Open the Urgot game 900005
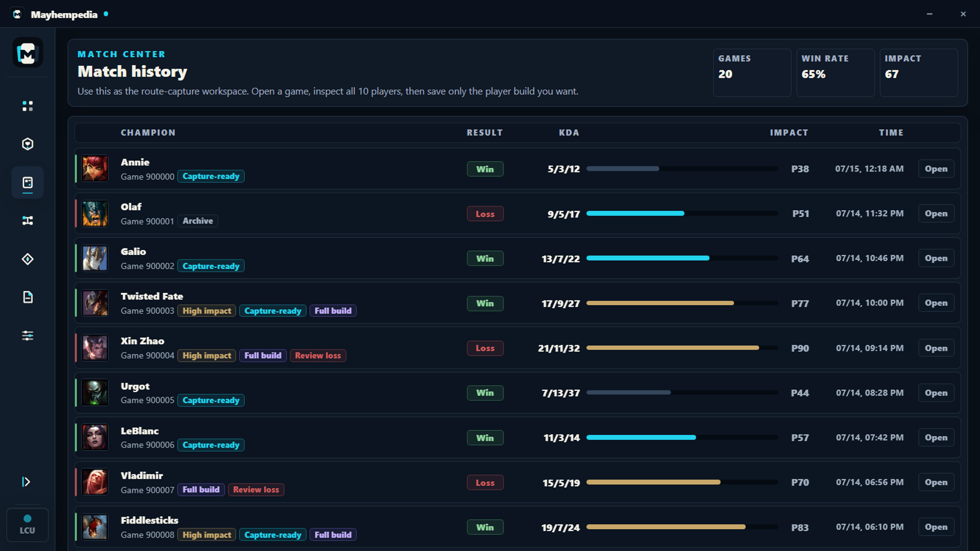Viewport: 980px width, 551px height. tap(936, 393)
